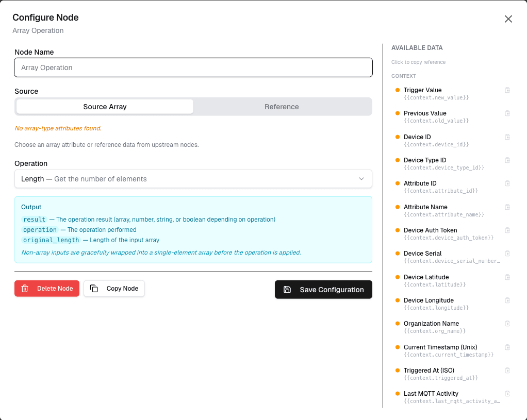Image resolution: width=527 pixels, height=420 pixels.
Task: Copy the Trigger Value reference icon
Action: pyautogui.click(x=507, y=90)
